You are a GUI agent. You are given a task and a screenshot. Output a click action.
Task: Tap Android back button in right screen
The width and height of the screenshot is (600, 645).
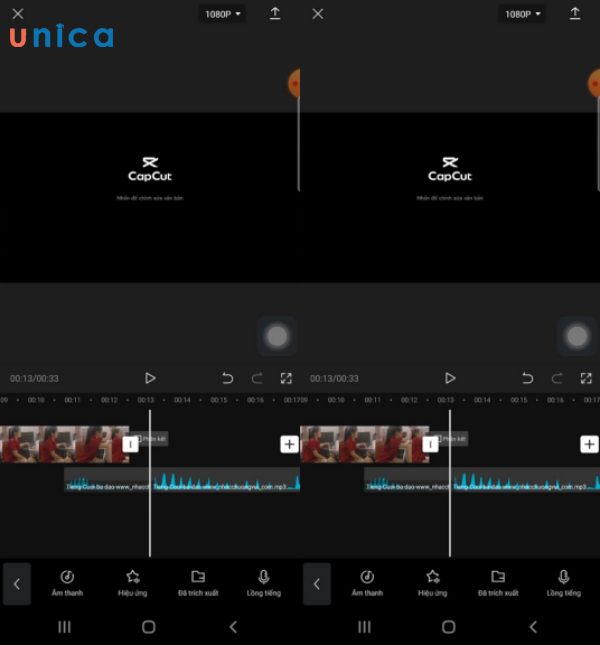coord(533,627)
